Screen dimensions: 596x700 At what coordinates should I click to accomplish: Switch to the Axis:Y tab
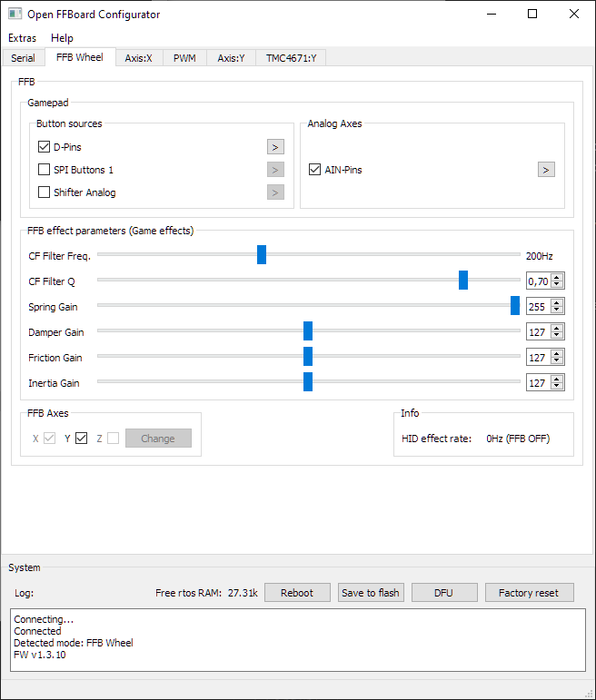pos(231,58)
